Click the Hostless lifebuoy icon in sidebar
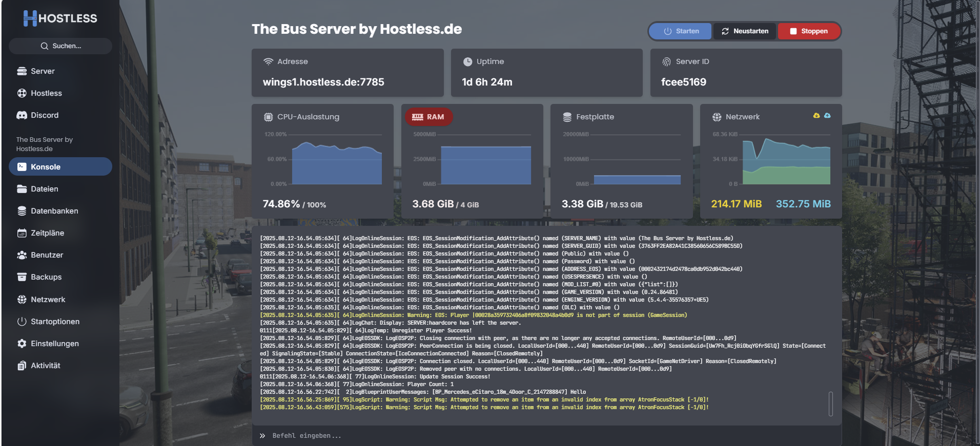Screen dimensions: 980x446 click(x=22, y=93)
